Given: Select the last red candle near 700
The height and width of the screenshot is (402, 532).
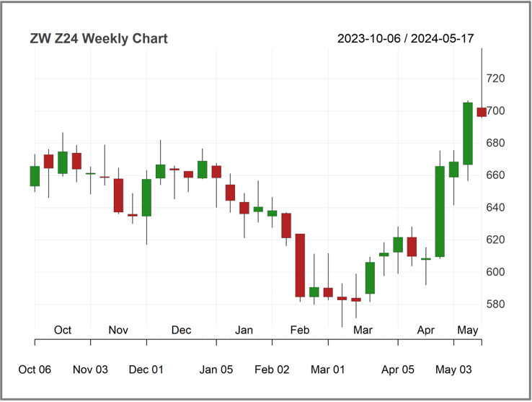Looking at the screenshot, I should tap(482, 112).
